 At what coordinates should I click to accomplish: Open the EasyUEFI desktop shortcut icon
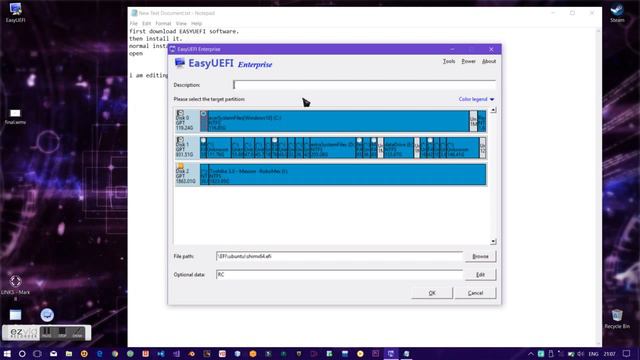point(16,12)
